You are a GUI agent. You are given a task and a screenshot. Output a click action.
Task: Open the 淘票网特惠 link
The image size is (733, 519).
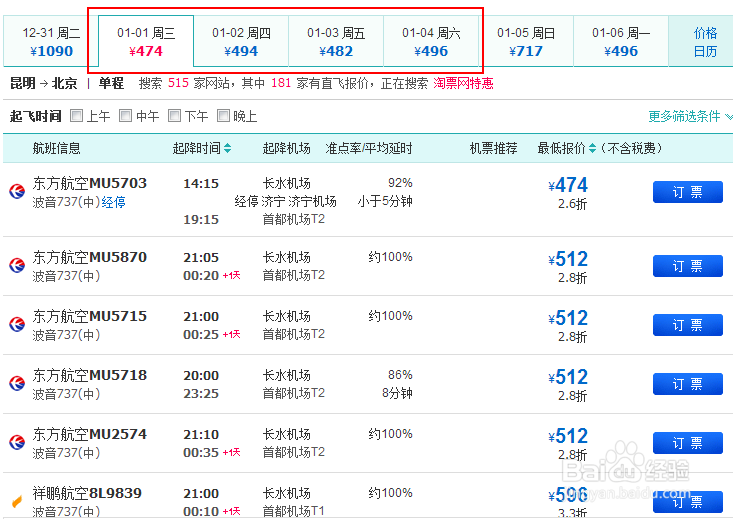[463, 83]
